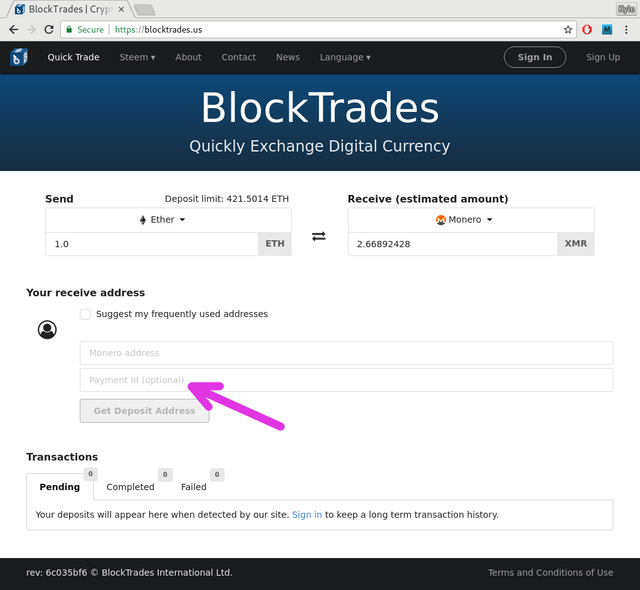
Task: Click the Kyle profile button
Action: click(x=626, y=9)
